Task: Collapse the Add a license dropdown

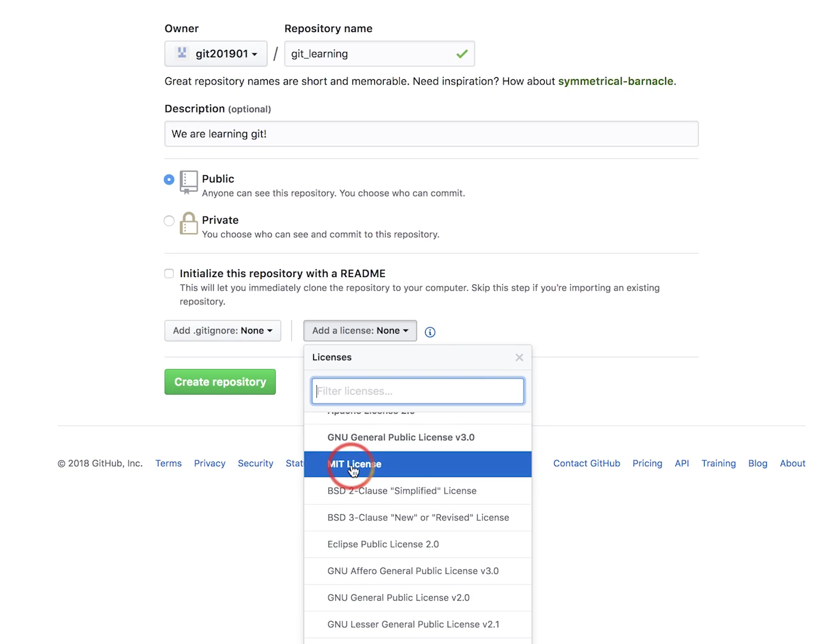Action: coord(360,330)
